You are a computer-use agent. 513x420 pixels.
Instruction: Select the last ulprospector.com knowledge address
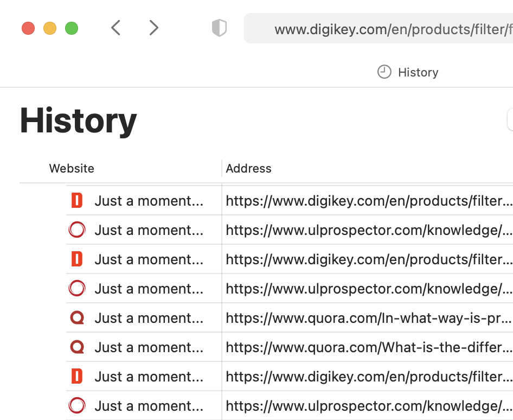click(x=369, y=406)
